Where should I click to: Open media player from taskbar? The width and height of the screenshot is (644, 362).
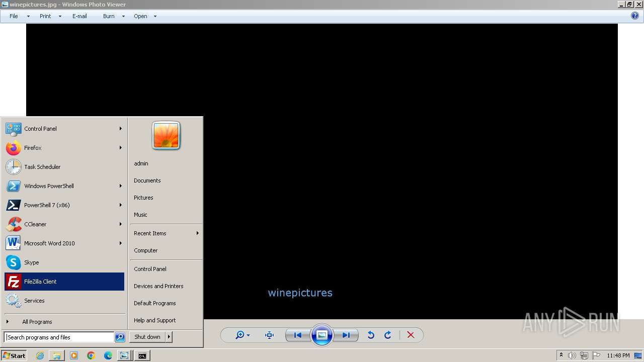pos(74,355)
